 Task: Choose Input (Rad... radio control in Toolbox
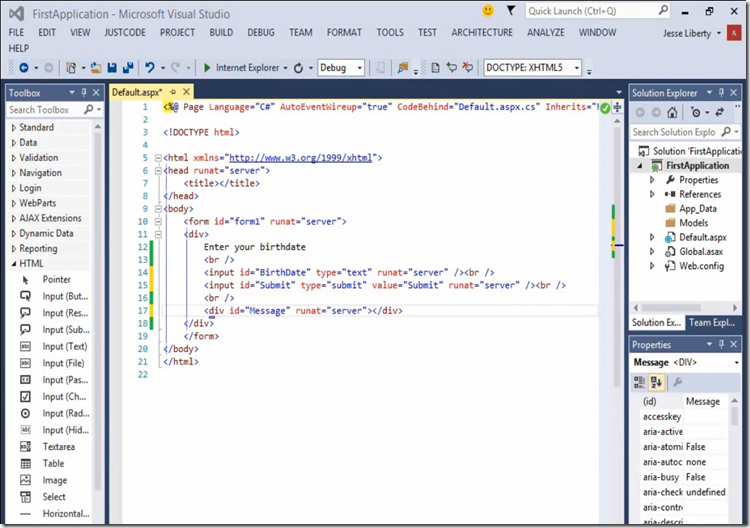coord(66,413)
